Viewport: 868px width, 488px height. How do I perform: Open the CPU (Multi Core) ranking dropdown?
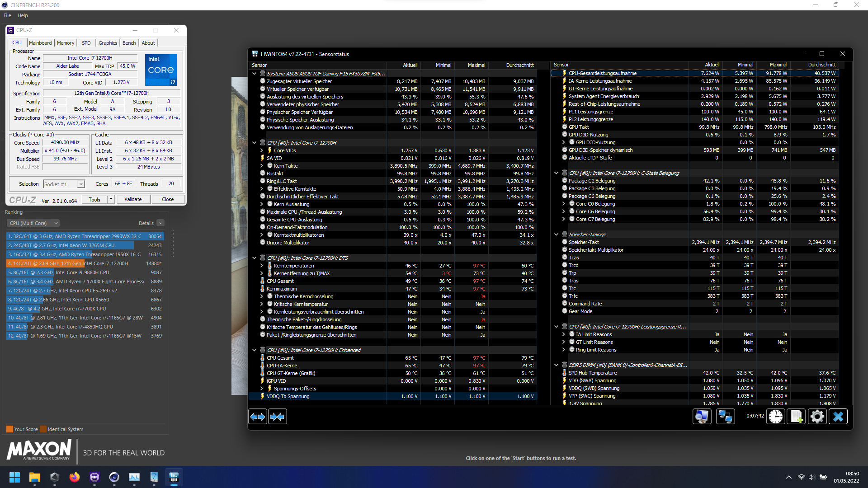[33, 223]
